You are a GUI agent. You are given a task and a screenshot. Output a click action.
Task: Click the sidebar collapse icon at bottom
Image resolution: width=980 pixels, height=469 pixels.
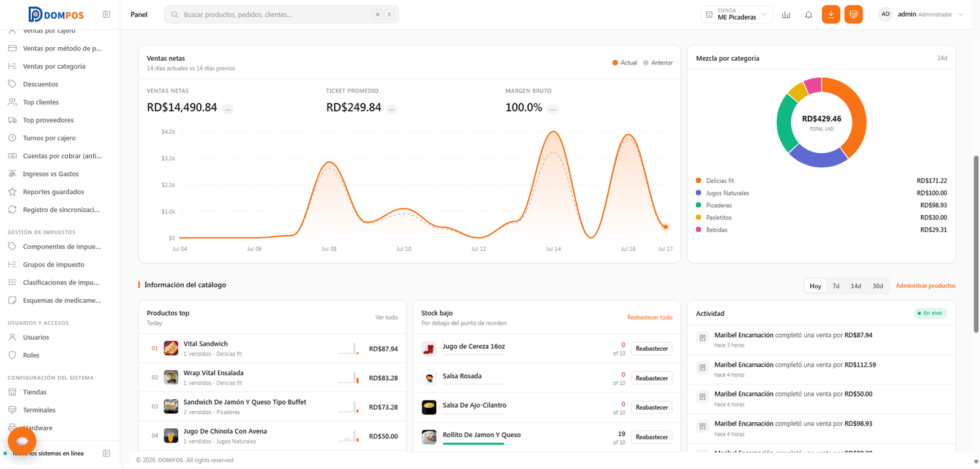[107, 454]
